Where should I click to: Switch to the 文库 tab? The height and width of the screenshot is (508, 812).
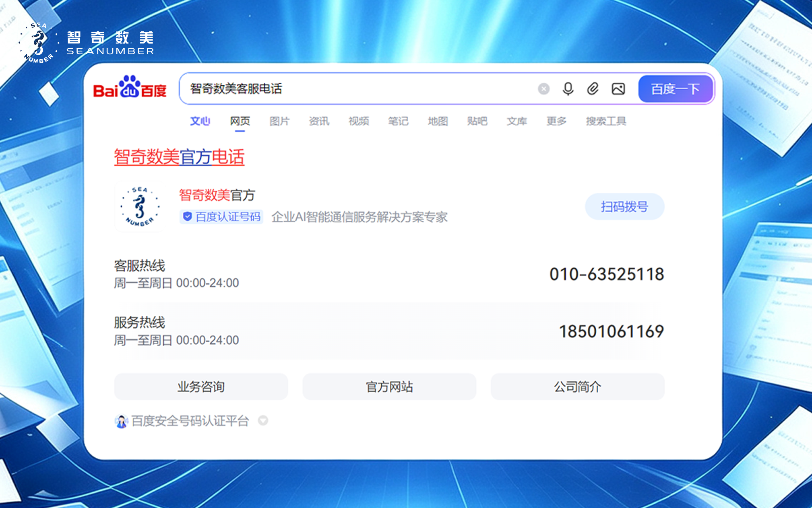(x=517, y=121)
